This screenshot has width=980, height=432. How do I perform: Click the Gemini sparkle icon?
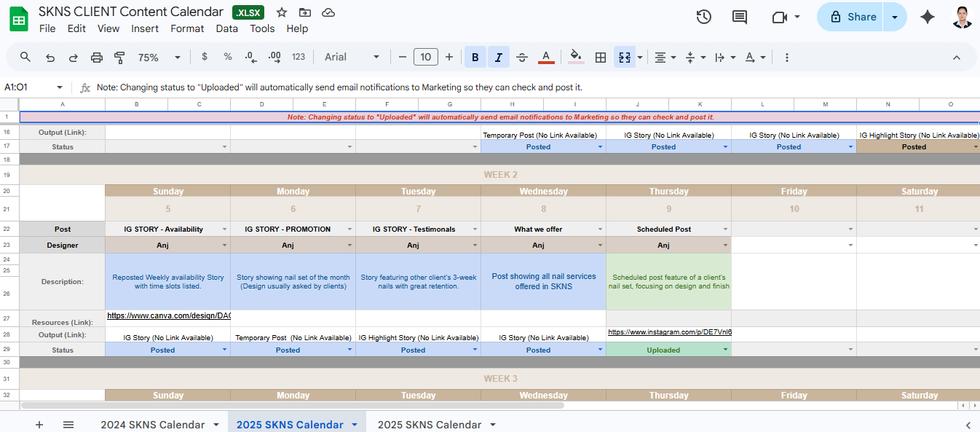[928, 17]
